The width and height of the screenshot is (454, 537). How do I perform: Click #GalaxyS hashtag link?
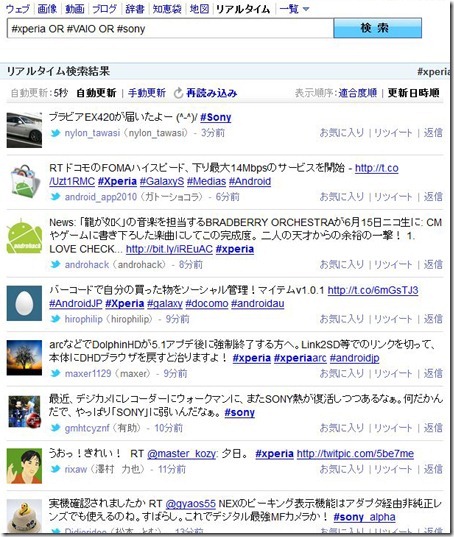tap(162, 182)
